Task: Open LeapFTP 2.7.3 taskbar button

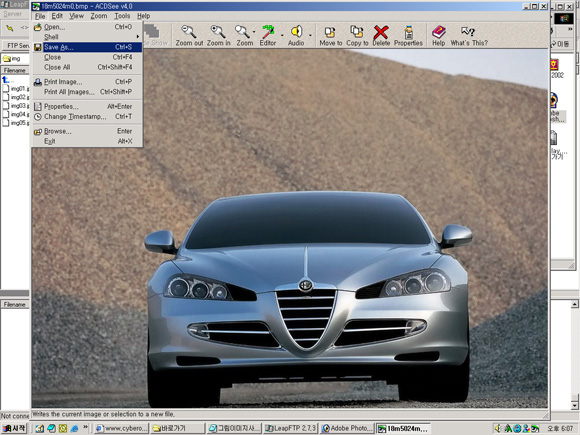Action: (x=291, y=428)
